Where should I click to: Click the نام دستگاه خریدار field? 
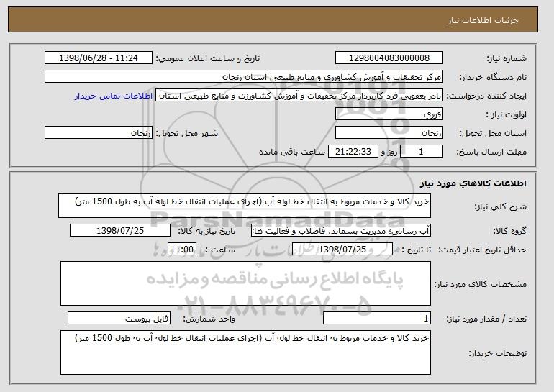(x=244, y=77)
